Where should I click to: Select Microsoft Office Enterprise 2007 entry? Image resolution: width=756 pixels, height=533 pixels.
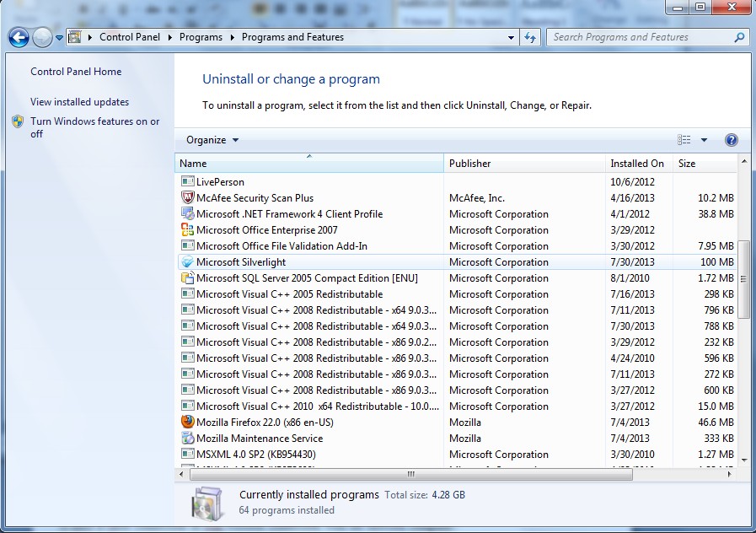pos(267,229)
